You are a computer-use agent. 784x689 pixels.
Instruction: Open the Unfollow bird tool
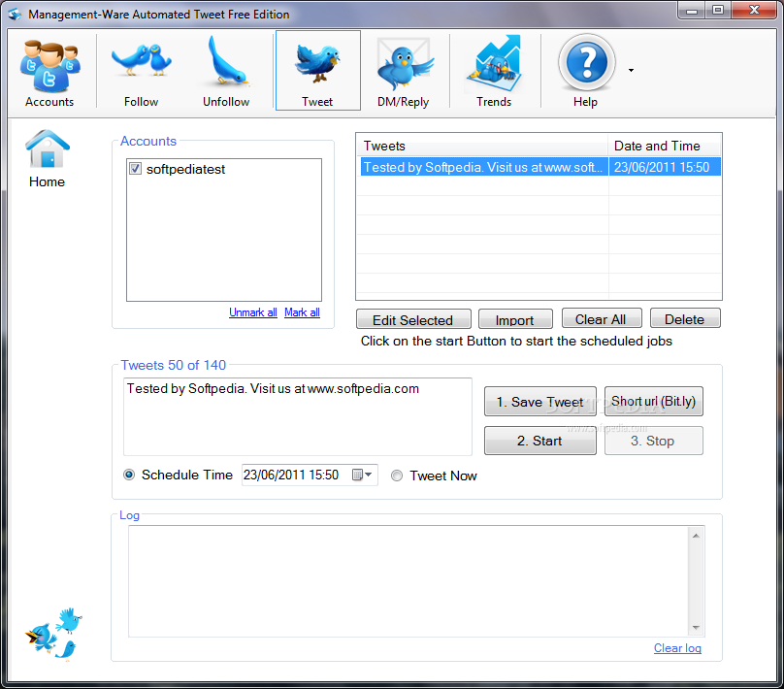point(226,72)
